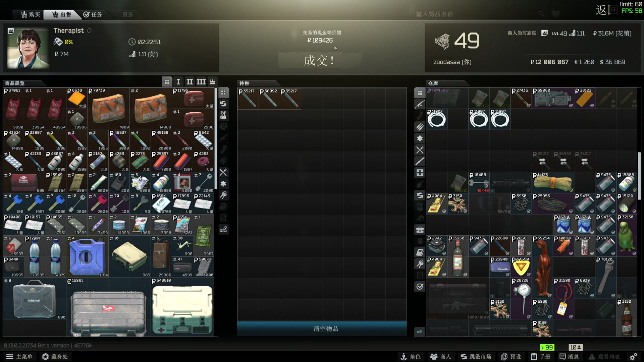Click 返回 back button
This screenshot has height=362, width=644.
pos(606,10)
